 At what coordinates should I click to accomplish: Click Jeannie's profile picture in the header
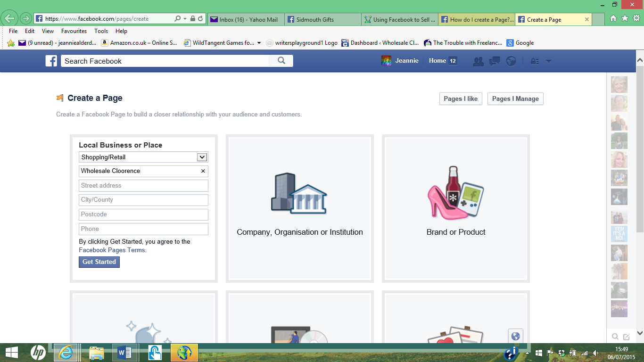[386, 61]
